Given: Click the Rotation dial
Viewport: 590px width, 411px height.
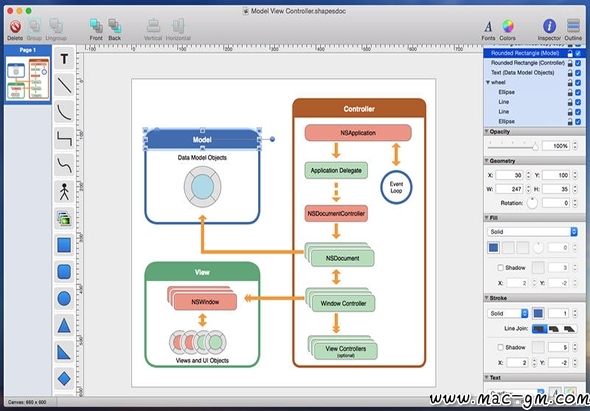Looking at the screenshot, I should click(532, 203).
